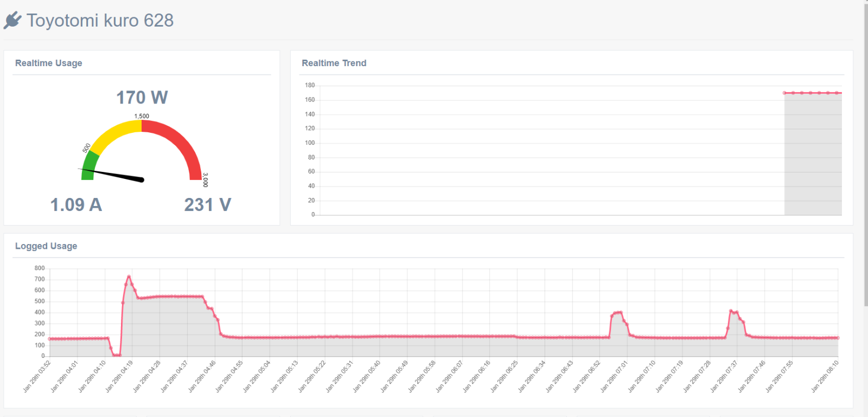868x417 pixels.
Task: Click the 500 axis label in Logged Usage
Action: coord(40,301)
